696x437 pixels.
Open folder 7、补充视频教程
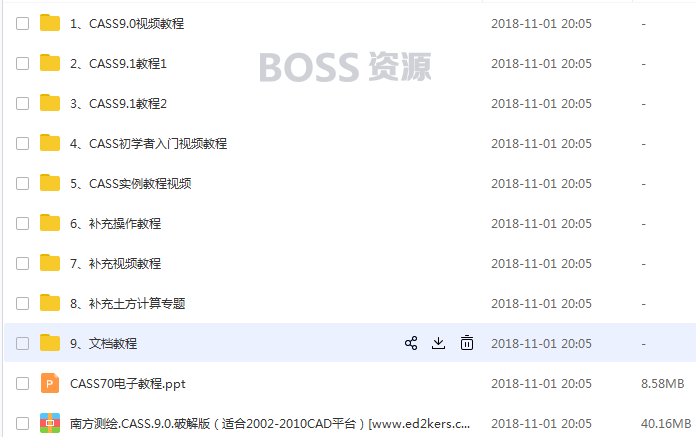click(115, 264)
